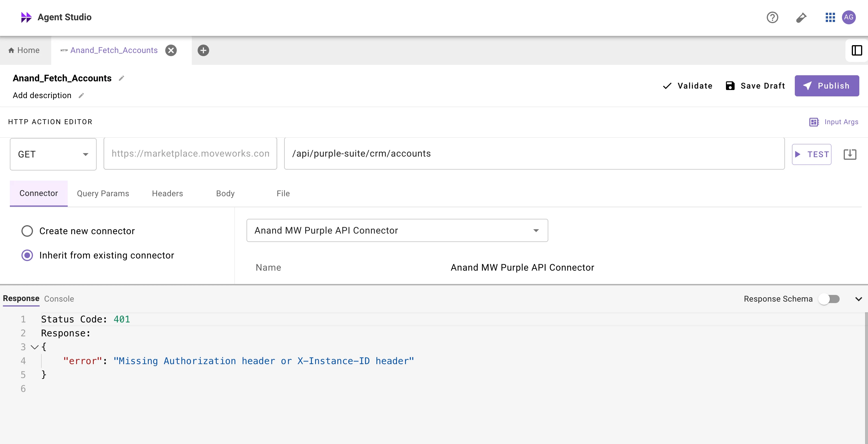Toggle the side panel layout icon
This screenshot has height=444, width=868.
tap(856, 50)
